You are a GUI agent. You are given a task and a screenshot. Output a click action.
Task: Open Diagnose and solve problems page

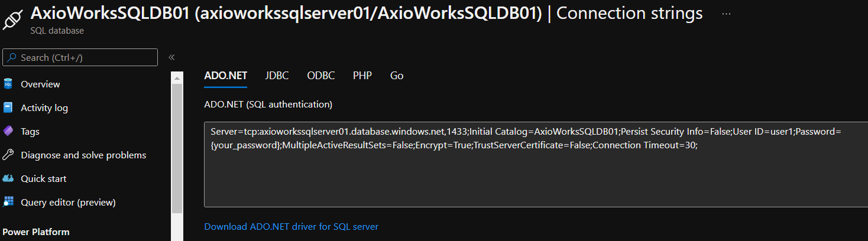83,155
